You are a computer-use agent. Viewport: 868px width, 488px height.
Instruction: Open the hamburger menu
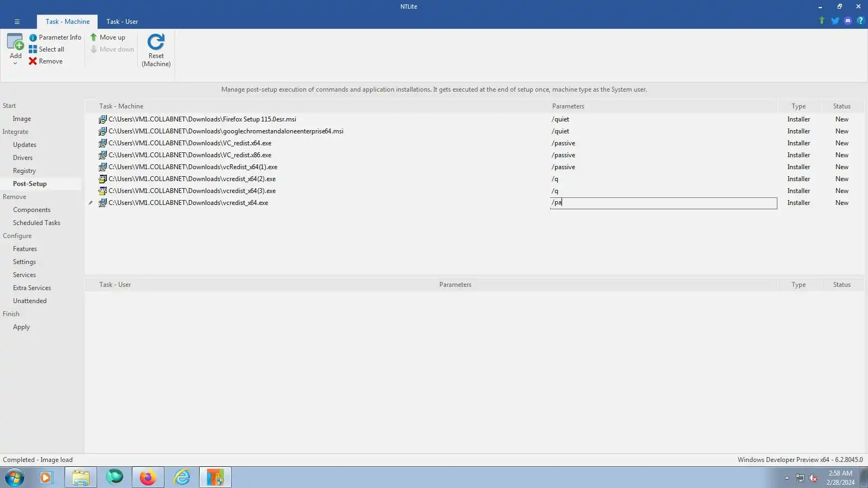click(17, 22)
